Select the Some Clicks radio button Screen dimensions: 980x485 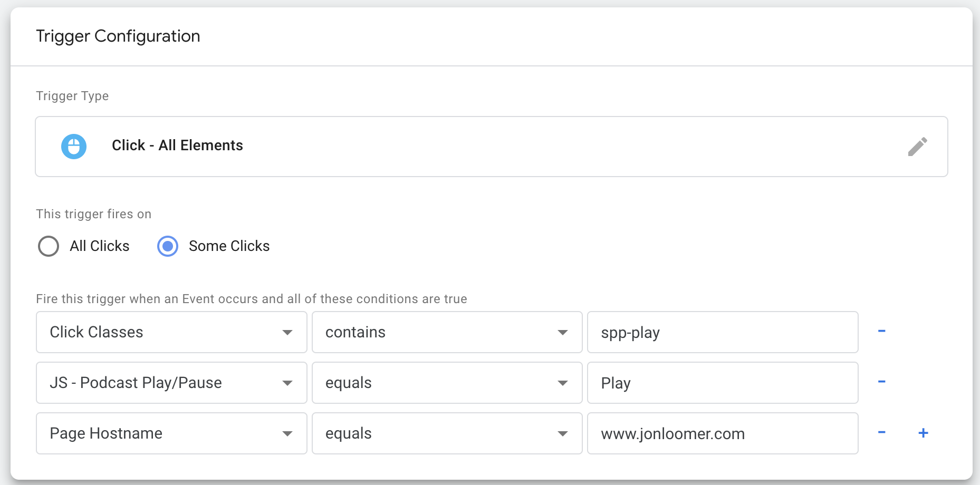pyautogui.click(x=168, y=246)
